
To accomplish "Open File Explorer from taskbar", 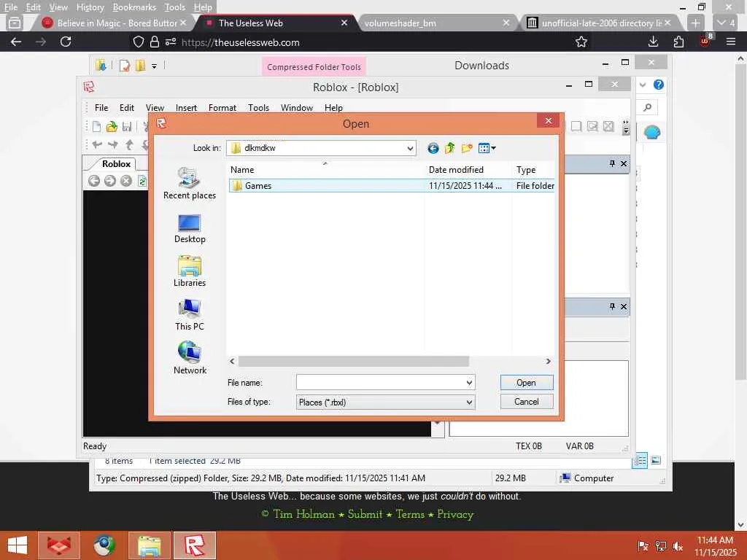I will tap(149, 545).
